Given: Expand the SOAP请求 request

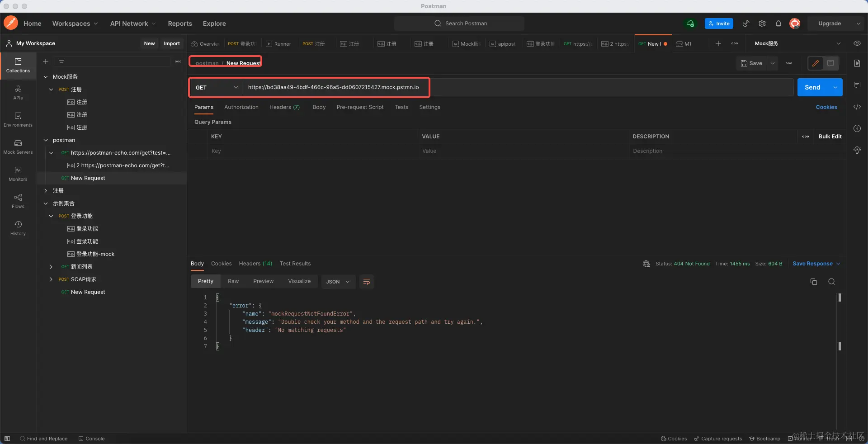Looking at the screenshot, I should pyautogui.click(x=51, y=279).
